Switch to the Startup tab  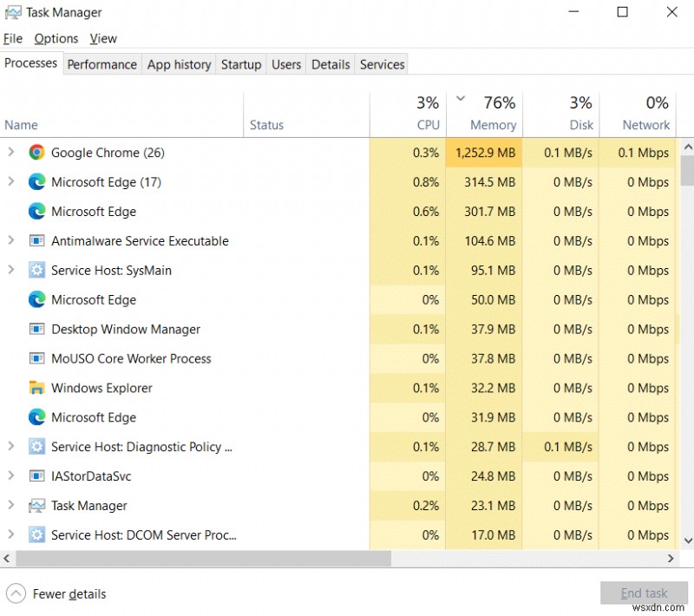241,64
